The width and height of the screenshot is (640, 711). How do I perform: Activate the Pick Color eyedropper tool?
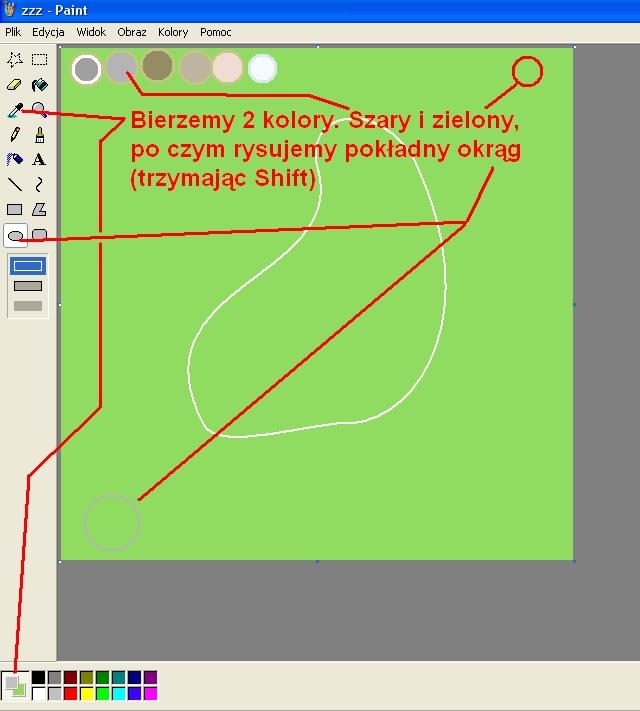pyautogui.click(x=15, y=110)
